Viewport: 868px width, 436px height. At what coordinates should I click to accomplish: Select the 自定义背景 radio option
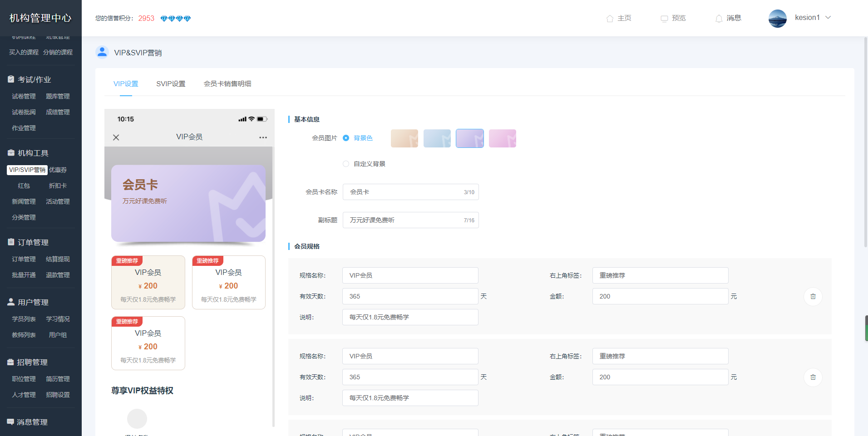[346, 164]
